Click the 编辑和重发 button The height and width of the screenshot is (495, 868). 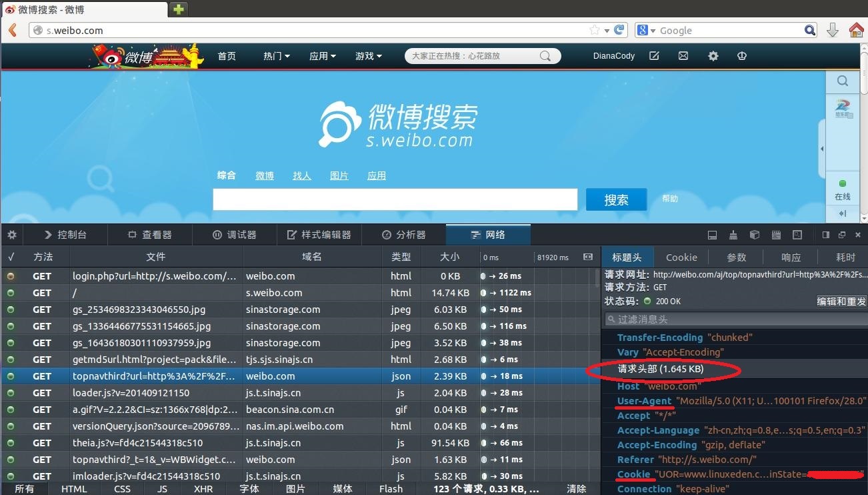pos(841,301)
